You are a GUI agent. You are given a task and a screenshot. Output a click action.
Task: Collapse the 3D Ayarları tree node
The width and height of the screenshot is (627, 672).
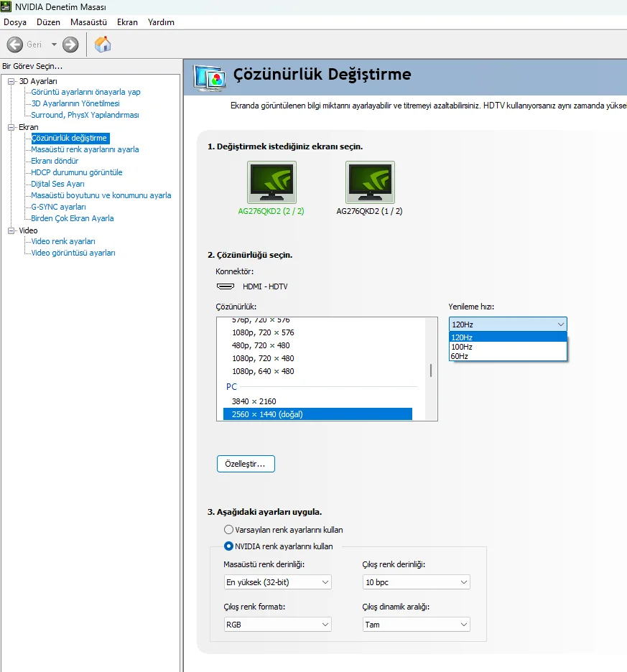pos(11,81)
